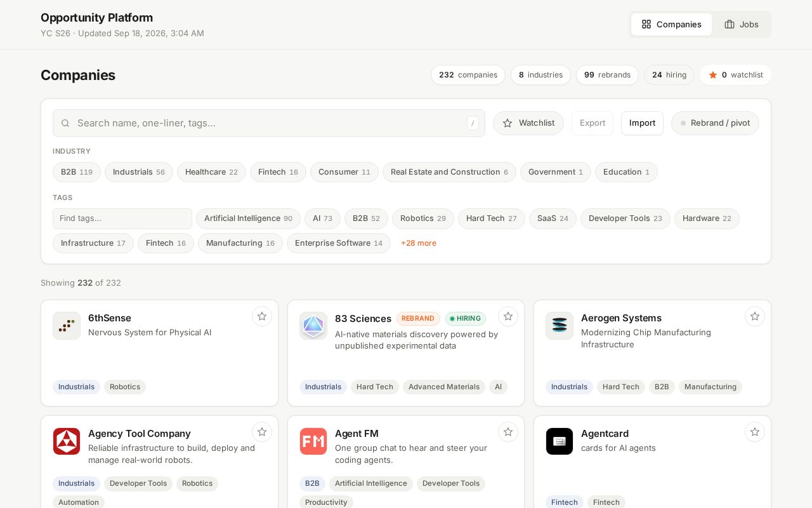
Task: Filter by Real Estate and Construction
Action: click(x=449, y=172)
